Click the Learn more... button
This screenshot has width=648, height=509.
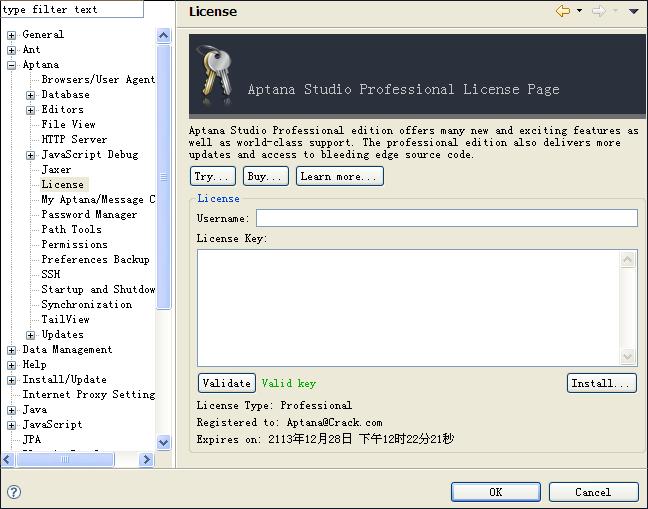340,176
